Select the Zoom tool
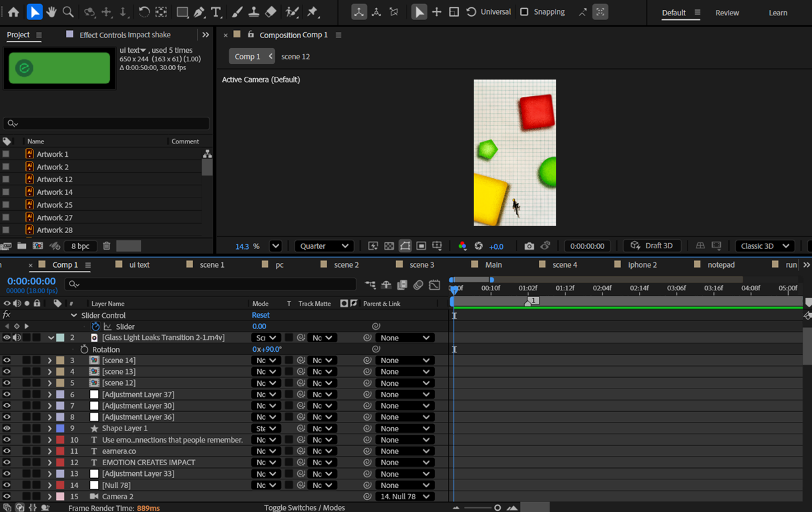This screenshot has width=812, height=512. pos(68,12)
